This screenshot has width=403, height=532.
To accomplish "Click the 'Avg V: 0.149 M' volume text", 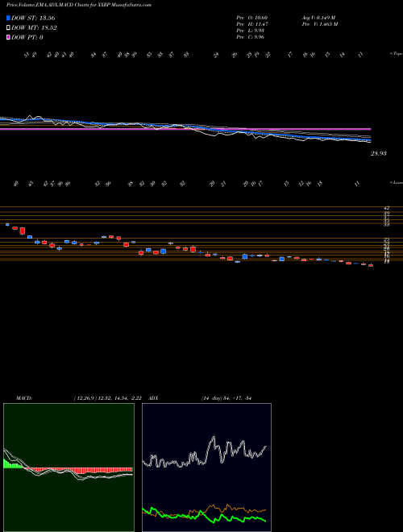I will tap(318, 18).
